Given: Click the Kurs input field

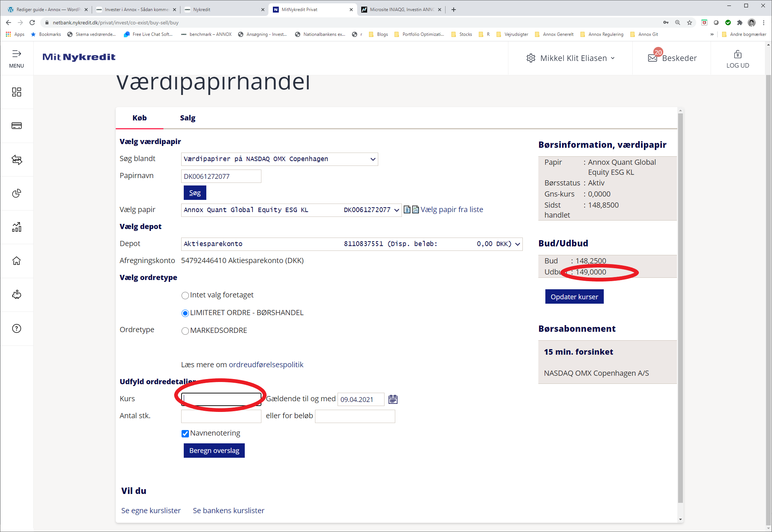Looking at the screenshot, I should pyautogui.click(x=221, y=399).
